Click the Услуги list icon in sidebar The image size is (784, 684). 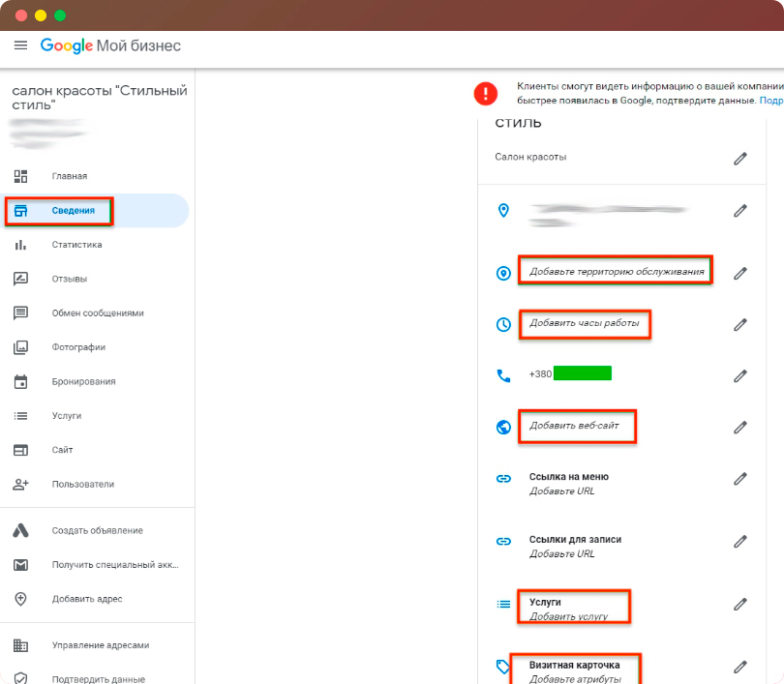(20, 416)
